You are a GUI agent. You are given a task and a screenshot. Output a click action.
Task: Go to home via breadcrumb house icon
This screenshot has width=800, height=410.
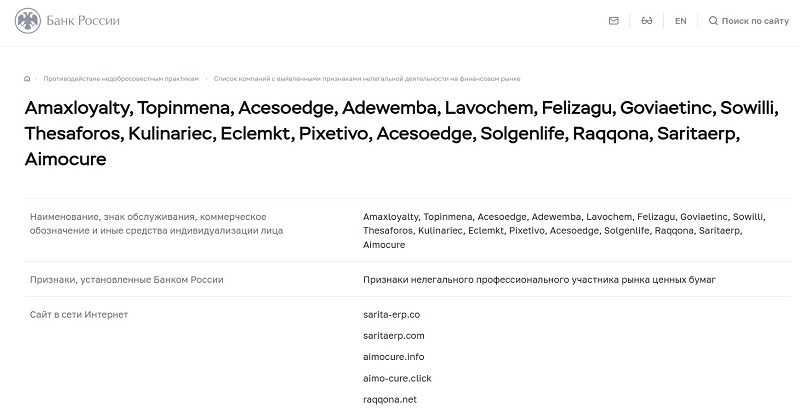pyautogui.click(x=27, y=78)
